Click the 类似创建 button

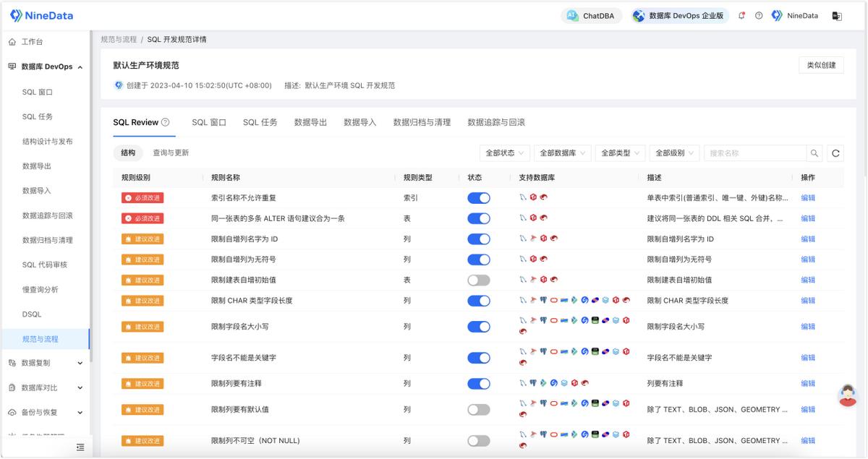point(821,65)
